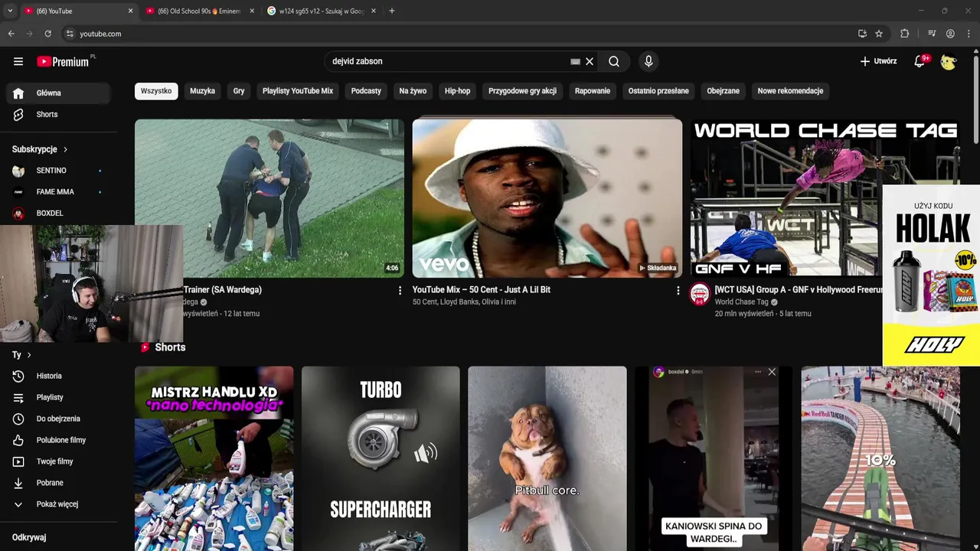The height and width of the screenshot is (551, 980).
Task: Click the magnifier search button
Action: [614, 61]
